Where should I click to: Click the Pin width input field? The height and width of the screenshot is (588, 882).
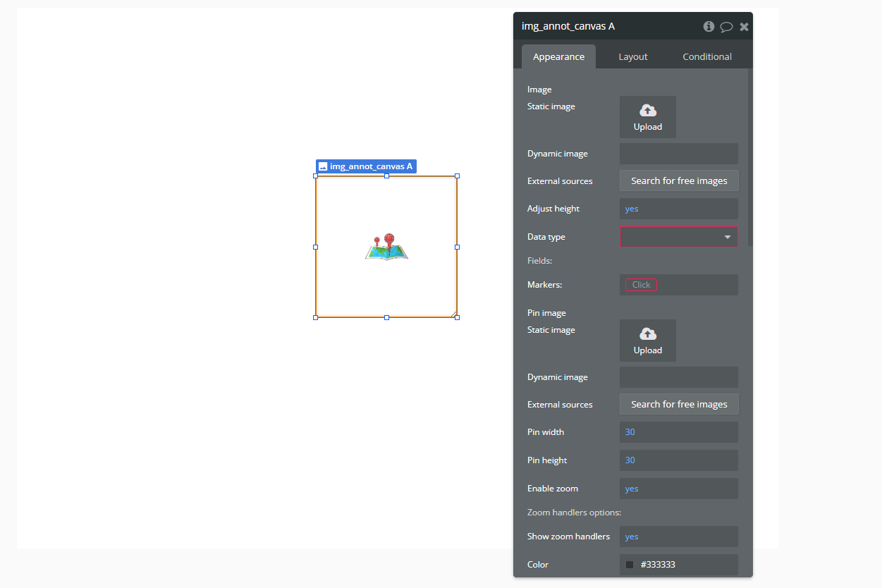(x=678, y=432)
